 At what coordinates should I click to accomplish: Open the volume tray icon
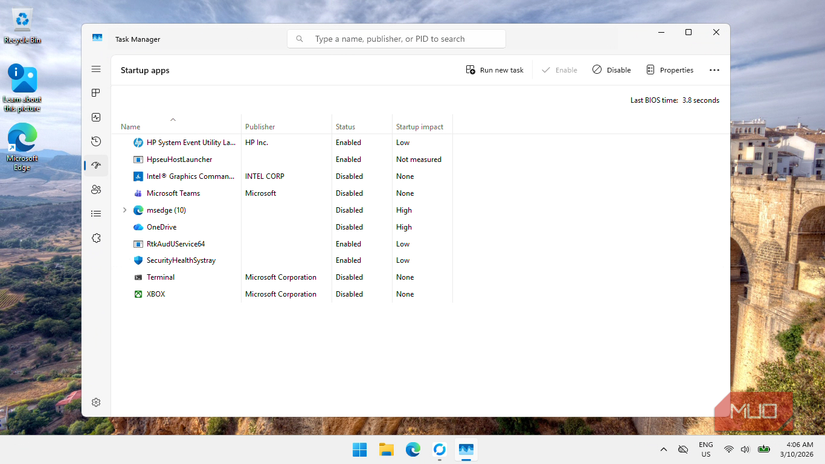[745, 450]
